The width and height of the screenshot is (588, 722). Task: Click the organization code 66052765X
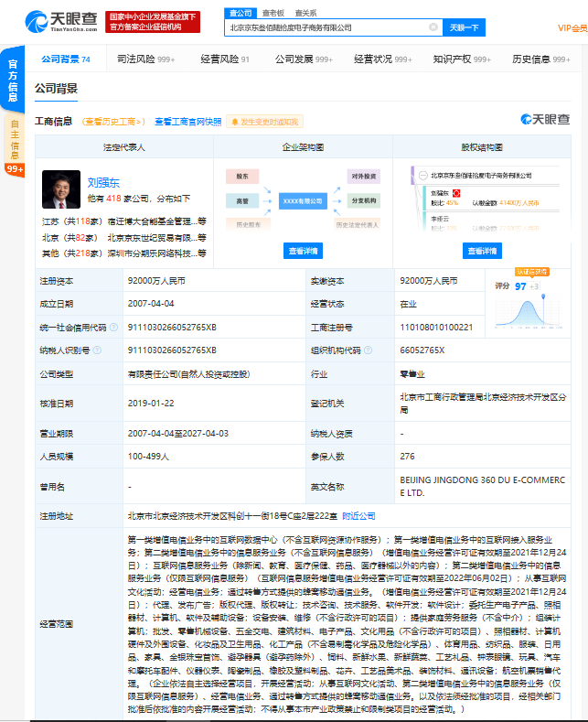point(422,350)
